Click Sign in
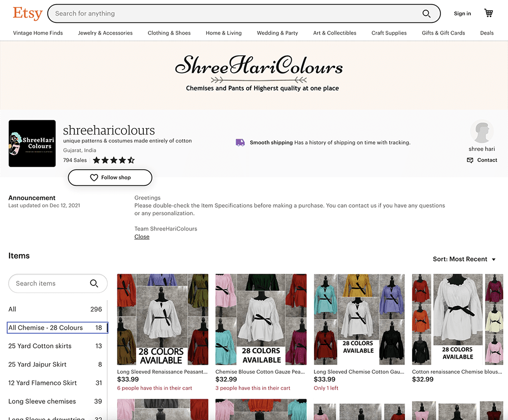This screenshot has height=420, width=508. [x=462, y=14]
